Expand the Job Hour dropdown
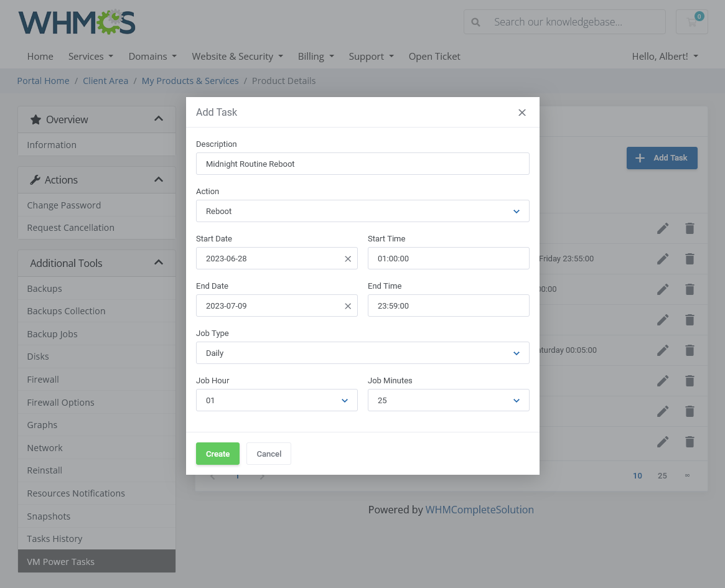Screen dimensions: 725x588 pos(276,401)
